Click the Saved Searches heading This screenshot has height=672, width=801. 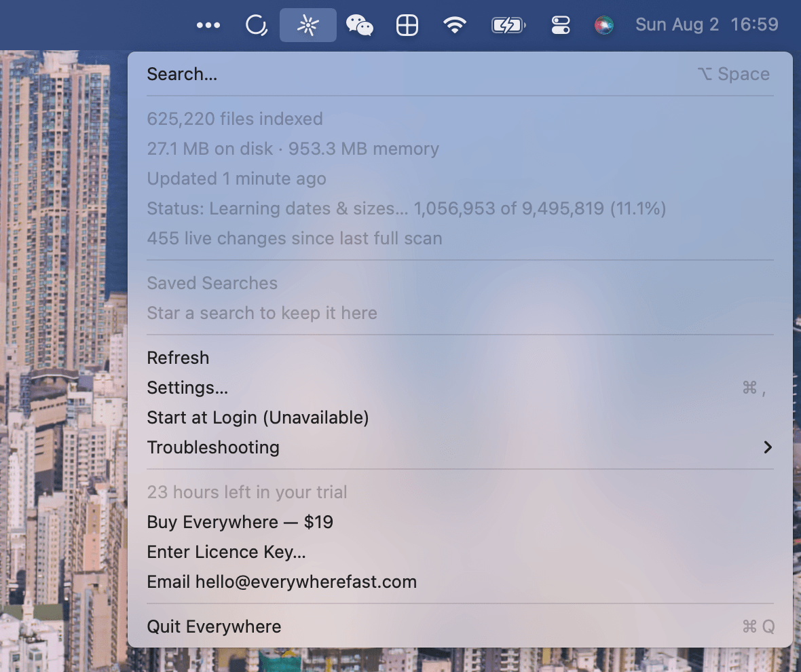212,283
